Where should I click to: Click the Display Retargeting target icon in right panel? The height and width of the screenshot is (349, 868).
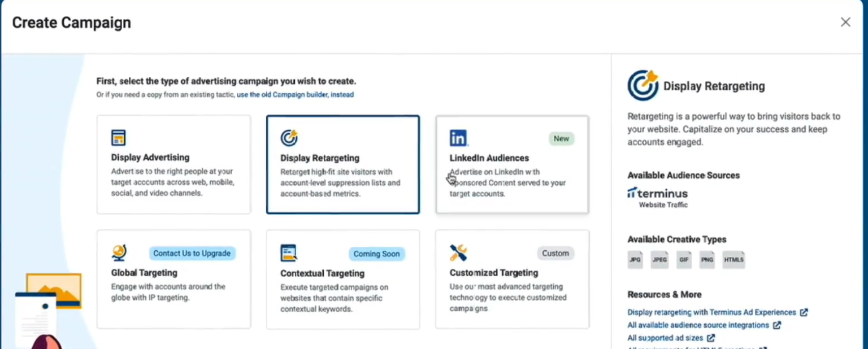tap(643, 85)
